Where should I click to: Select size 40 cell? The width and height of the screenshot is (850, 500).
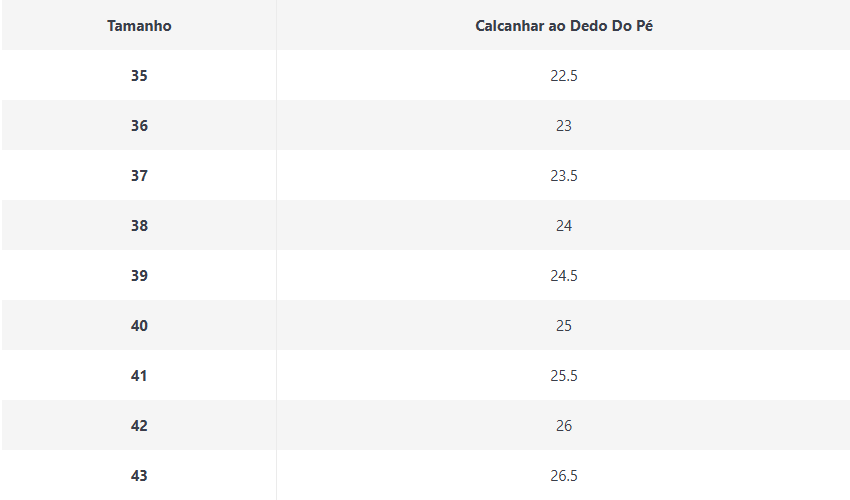pos(139,325)
